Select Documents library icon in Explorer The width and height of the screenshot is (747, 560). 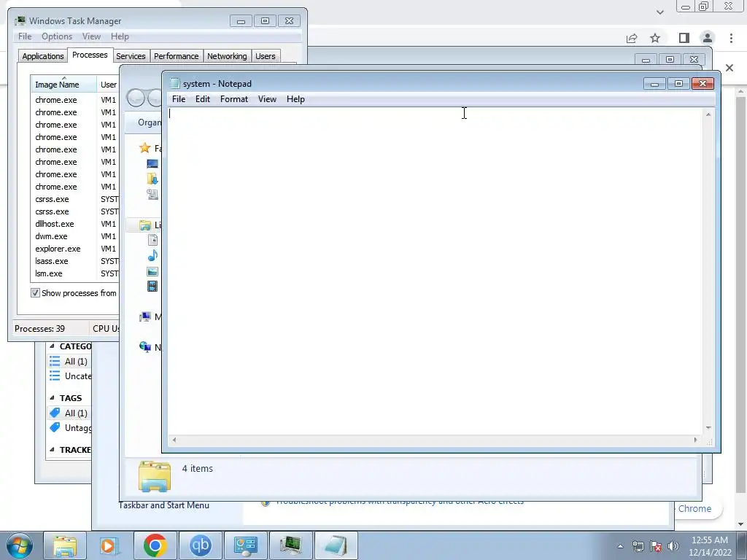[152, 240]
